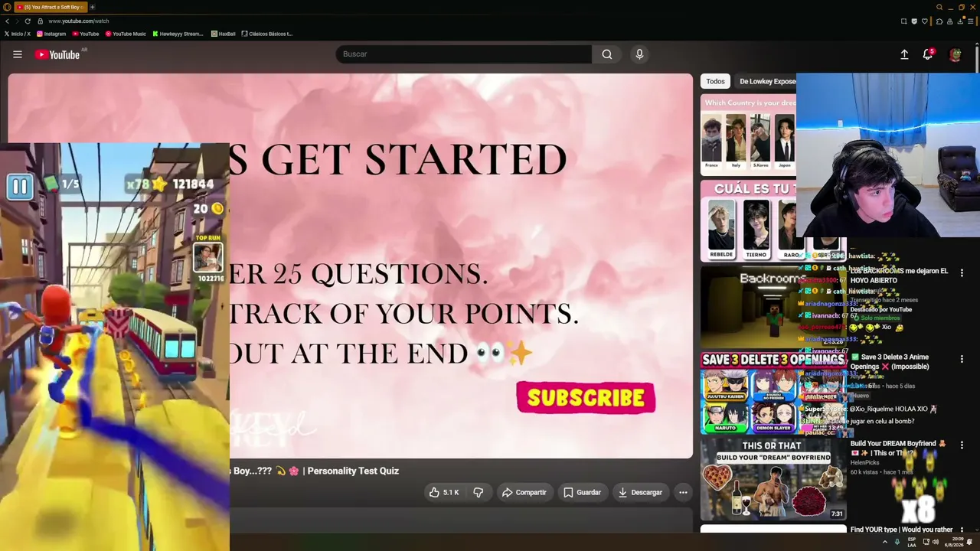The width and height of the screenshot is (980, 551).
Task: Open options for the Backrooms video
Action: (962, 272)
